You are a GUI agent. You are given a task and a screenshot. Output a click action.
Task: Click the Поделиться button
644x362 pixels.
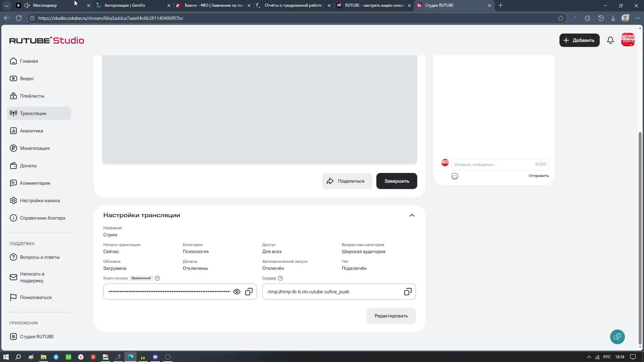coord(346,181)
